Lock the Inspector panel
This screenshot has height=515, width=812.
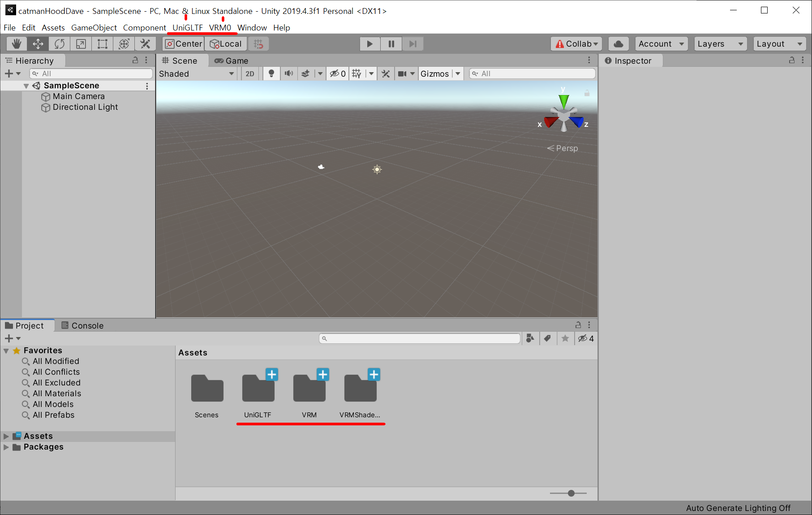pyautogui.click(x=792, y=60)
